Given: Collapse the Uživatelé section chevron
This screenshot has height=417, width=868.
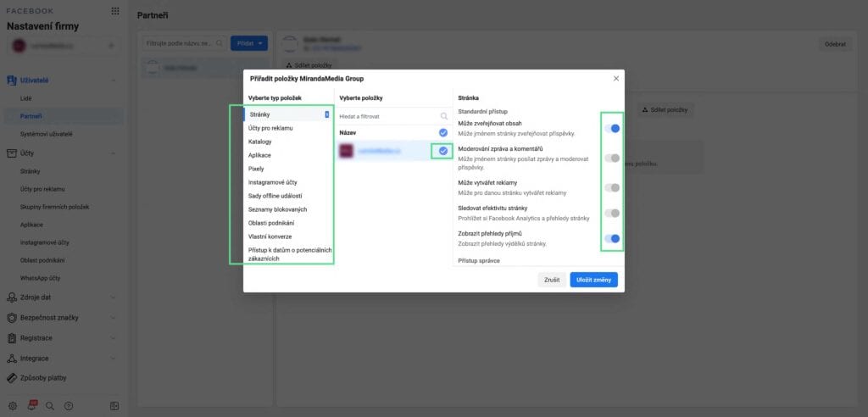Looking at the screenshot, I should [x=114, y=81].
